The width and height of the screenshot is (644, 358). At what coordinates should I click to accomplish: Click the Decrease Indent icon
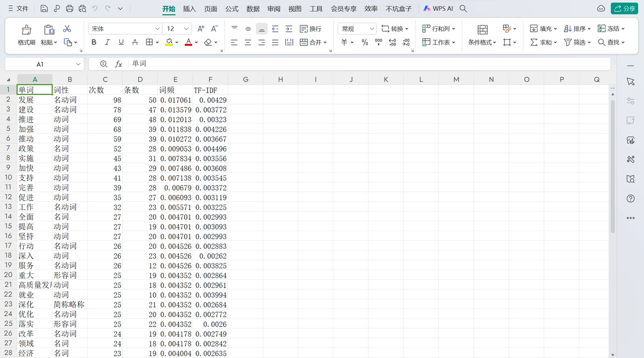tap(275, 29)
